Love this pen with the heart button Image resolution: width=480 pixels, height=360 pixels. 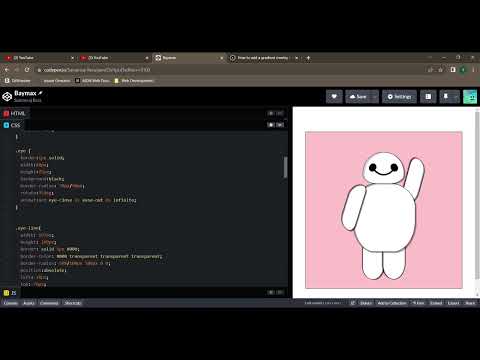click(334, 97)
